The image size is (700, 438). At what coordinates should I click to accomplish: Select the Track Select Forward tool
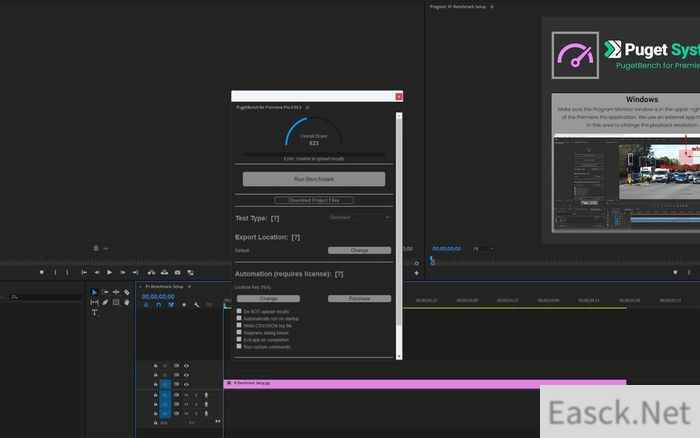105,292
